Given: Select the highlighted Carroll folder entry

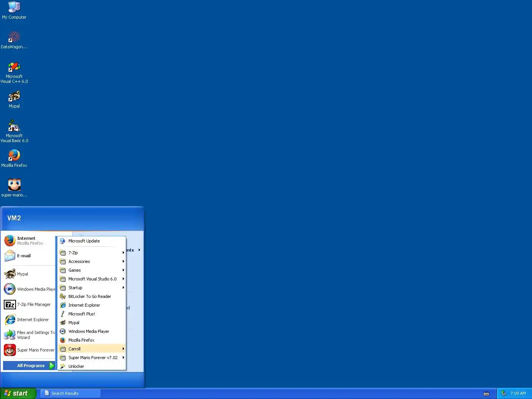Looking at the screenshot, I should coord(92,349).
